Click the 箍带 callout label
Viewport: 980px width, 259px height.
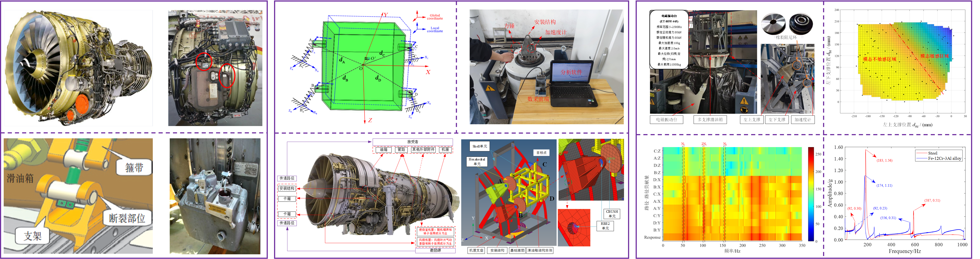pos(134,167)
